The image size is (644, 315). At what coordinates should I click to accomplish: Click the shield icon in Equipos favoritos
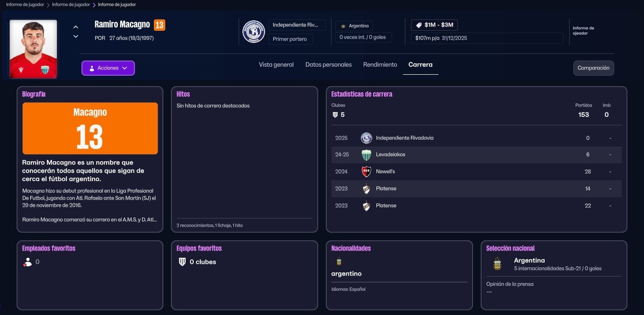182,262
